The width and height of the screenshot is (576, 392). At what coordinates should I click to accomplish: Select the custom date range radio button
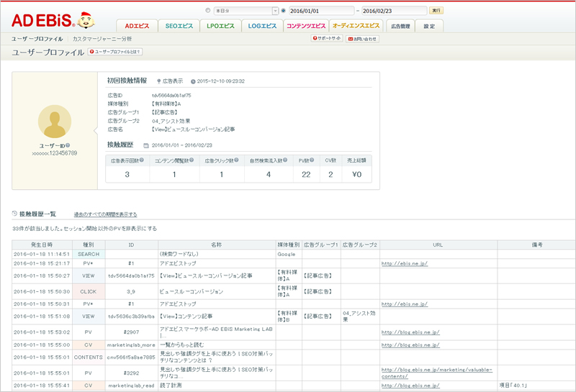[x=283, y=11]
